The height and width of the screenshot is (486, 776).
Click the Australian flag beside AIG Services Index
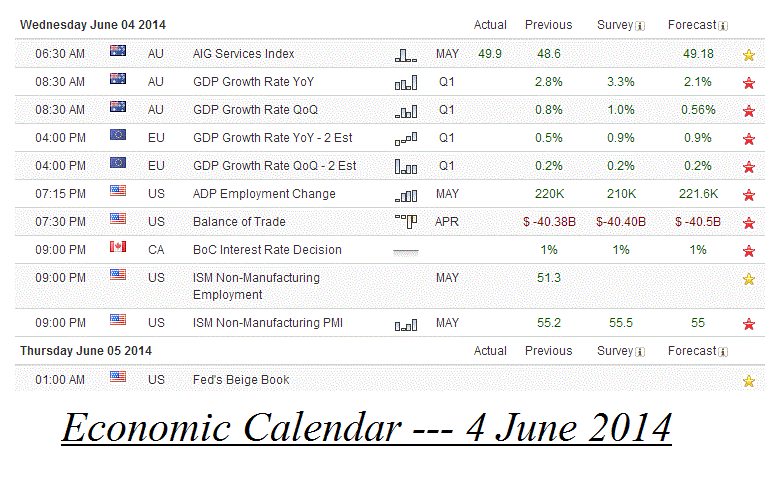coord(118,53)
